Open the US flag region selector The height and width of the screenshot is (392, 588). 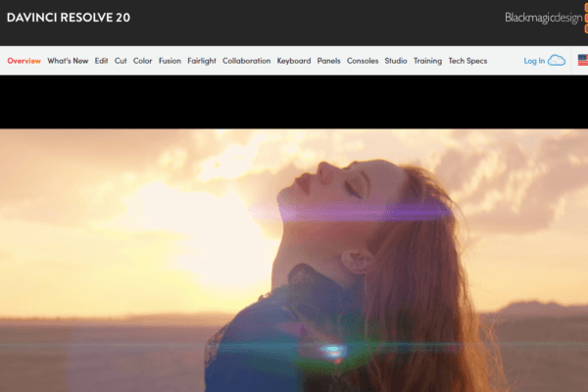(x=583, y=61)
